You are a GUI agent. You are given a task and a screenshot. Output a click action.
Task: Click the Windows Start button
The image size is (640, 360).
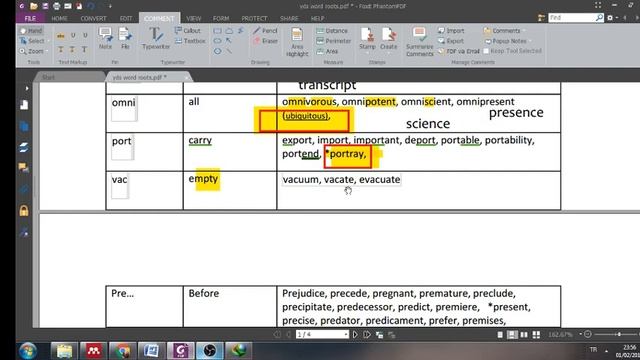28,351
